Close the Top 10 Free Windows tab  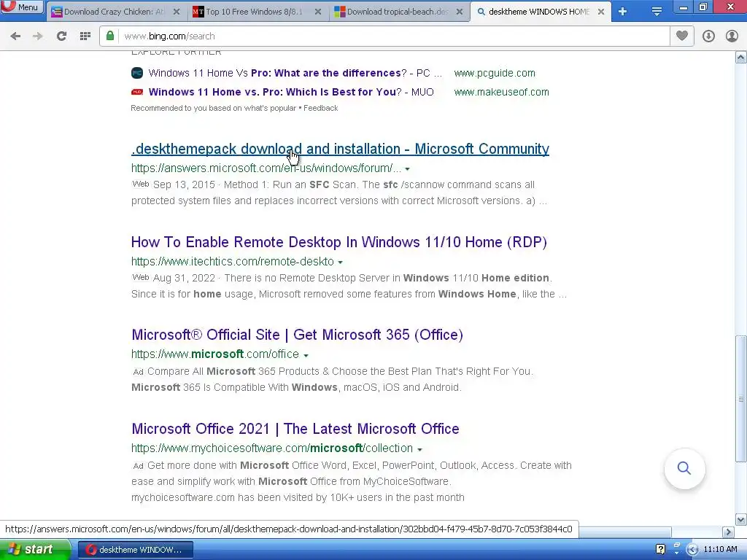(x=318, y=12)
